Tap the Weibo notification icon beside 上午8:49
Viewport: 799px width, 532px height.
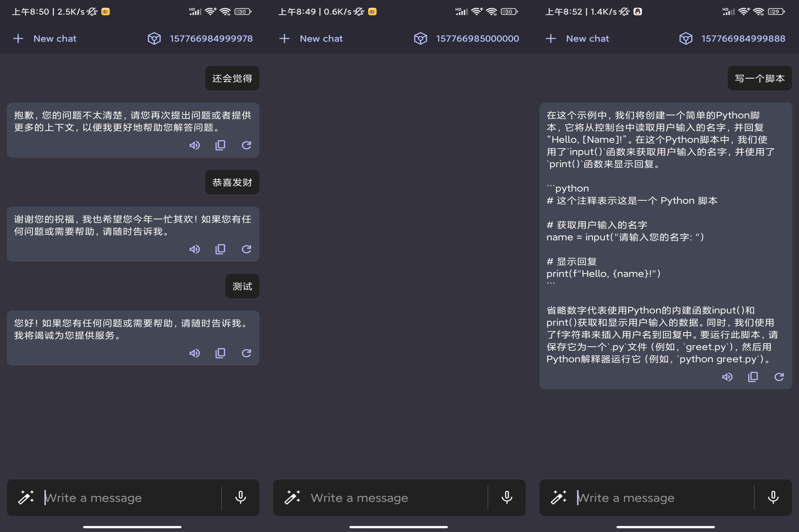tap(372, 12)
